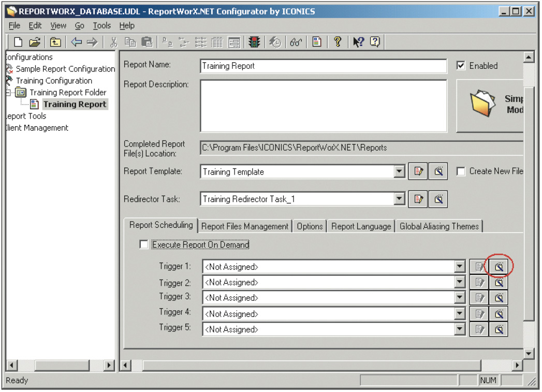Click the colored report page toolbar icon

(x=317, y=42)
